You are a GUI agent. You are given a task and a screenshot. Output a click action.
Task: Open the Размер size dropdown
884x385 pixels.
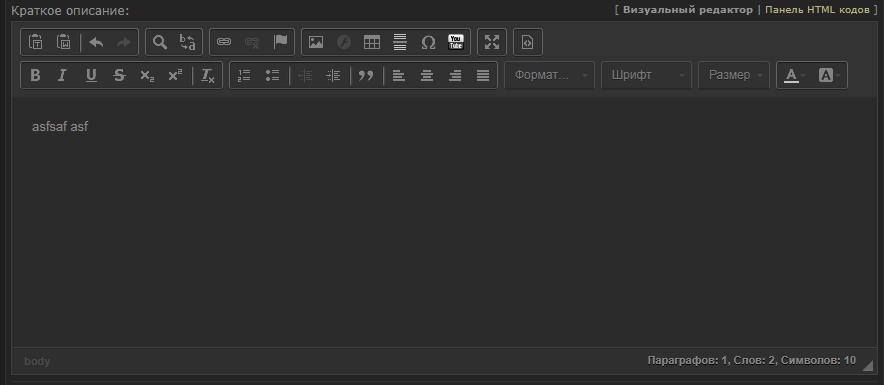(x=733, y=75)
